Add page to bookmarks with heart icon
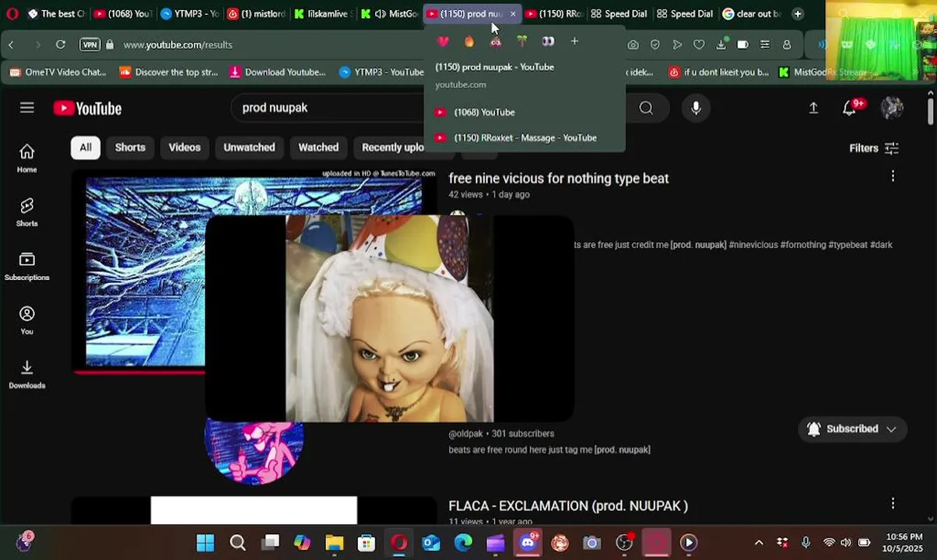 click(699, 45)
